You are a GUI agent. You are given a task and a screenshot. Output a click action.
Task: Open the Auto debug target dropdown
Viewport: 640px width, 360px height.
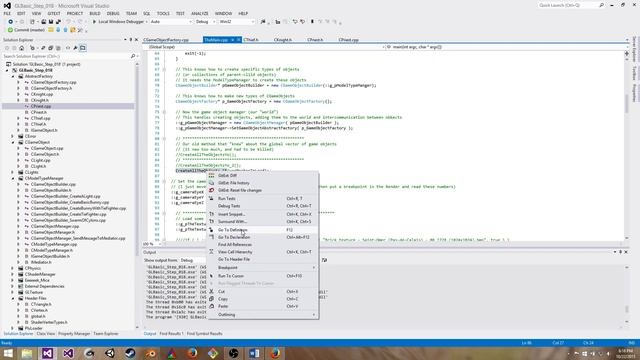[x=171, y=22]
